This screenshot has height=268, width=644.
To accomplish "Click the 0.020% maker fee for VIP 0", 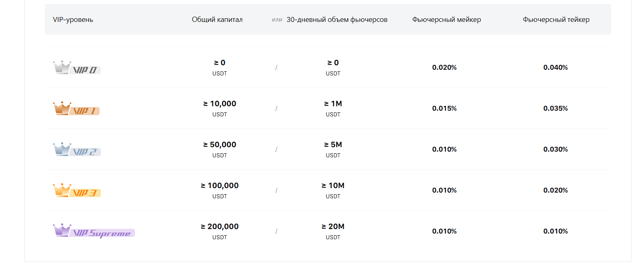I will click(444, 67).
